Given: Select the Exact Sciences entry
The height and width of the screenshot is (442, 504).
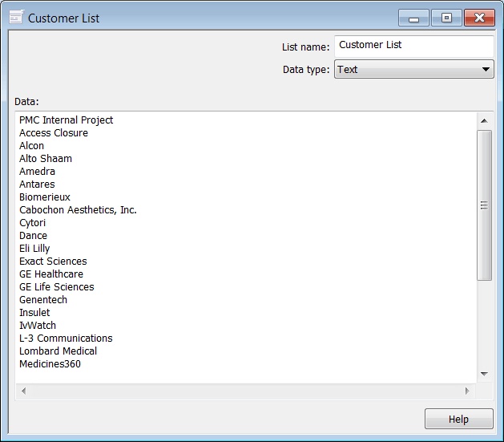Looking at the screenshot, I should 53,262.
